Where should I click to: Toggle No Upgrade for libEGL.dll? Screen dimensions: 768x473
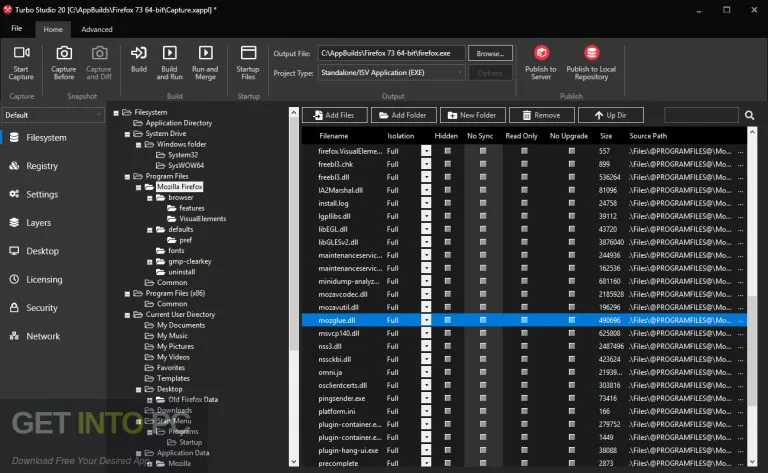572,229
